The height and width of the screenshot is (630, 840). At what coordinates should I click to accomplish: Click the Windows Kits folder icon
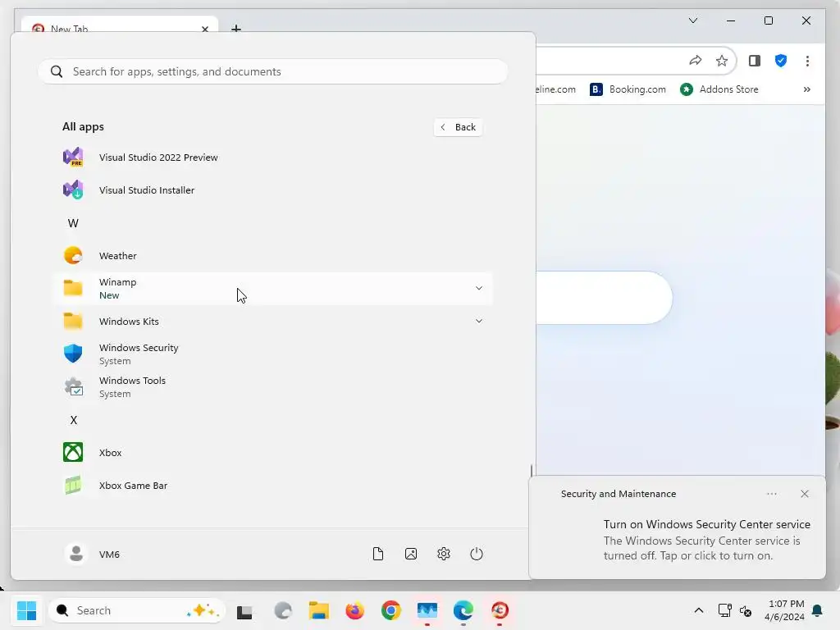coord(73,321)
